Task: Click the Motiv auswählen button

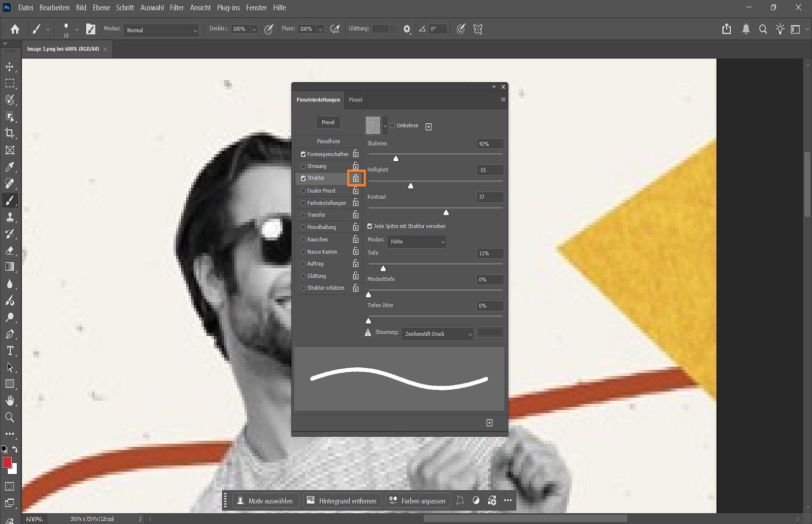Action: click(265, 501)
